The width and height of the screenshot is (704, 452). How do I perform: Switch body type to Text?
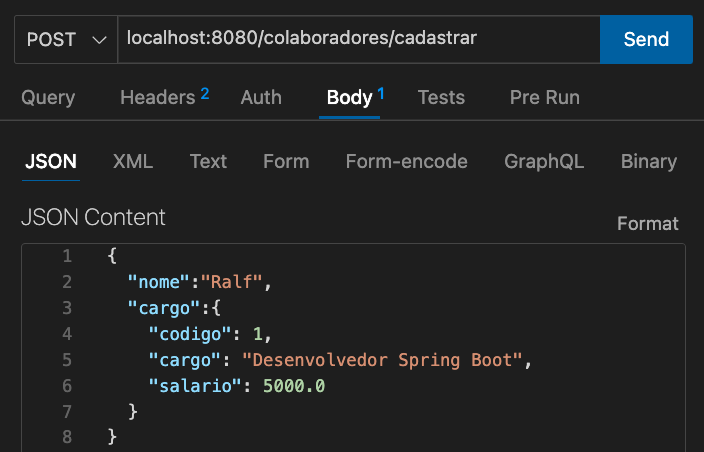click(208, 161)
